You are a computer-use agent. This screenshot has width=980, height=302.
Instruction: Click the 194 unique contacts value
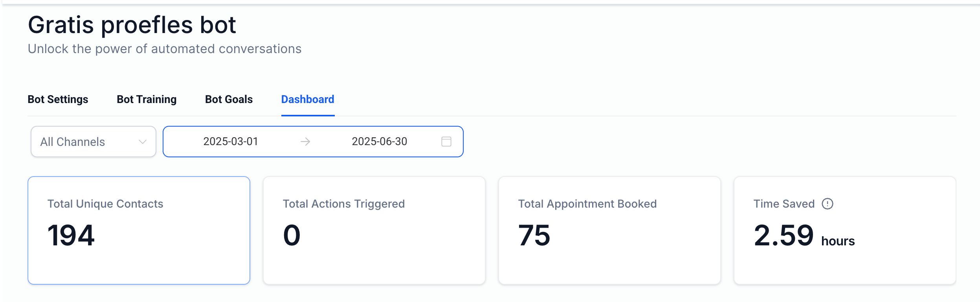point(71,236)
